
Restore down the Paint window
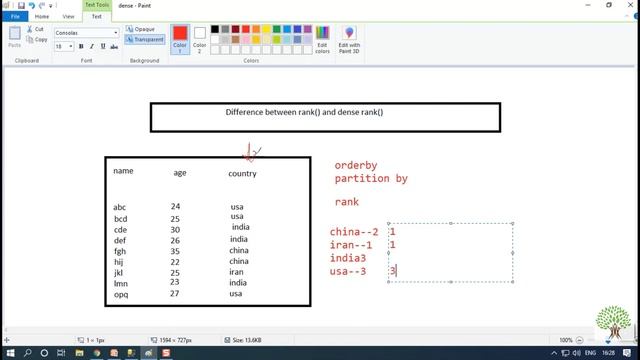(x=609, y=5)
